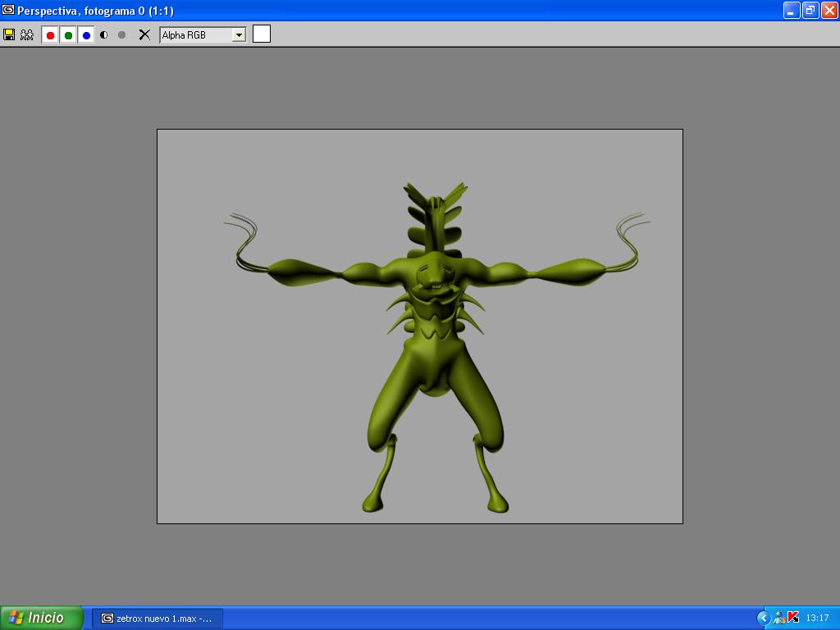
Task: Enable monochrome display button
Action: [x=121, y=34]
